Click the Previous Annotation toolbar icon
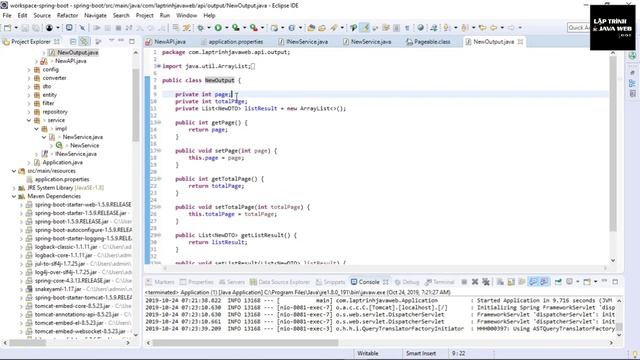The height and width of the screenshot is (360, 640). pyautogui.click(x=464, y=28)
